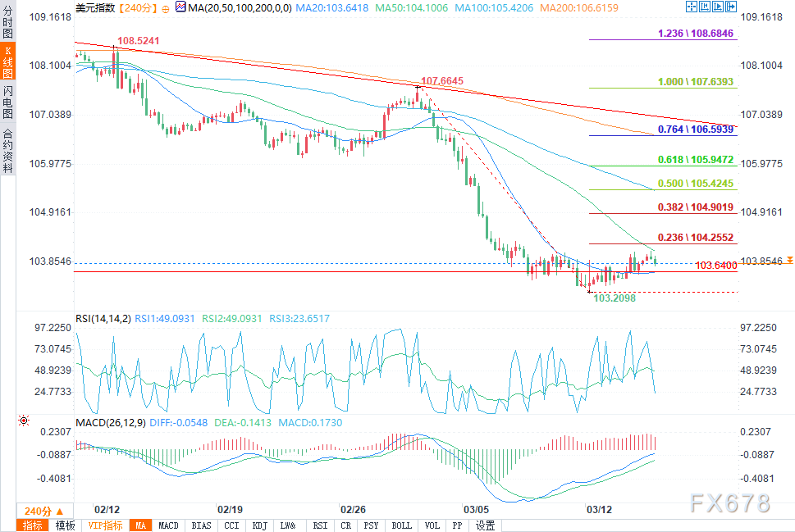Click the DIFF:-0.0548 value
This screenshot has width=795, height=532.
pyautogui.click(x=179, y=422)
